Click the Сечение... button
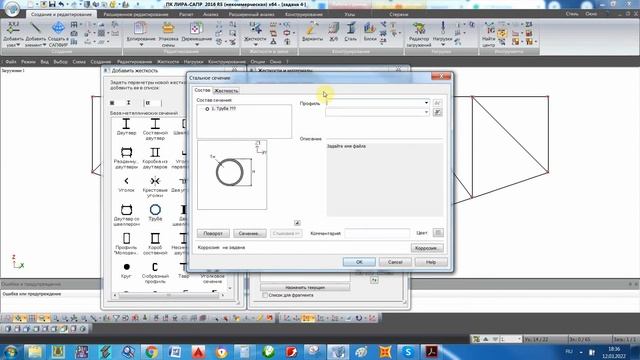640x360 pixels. tap(249, 233)
